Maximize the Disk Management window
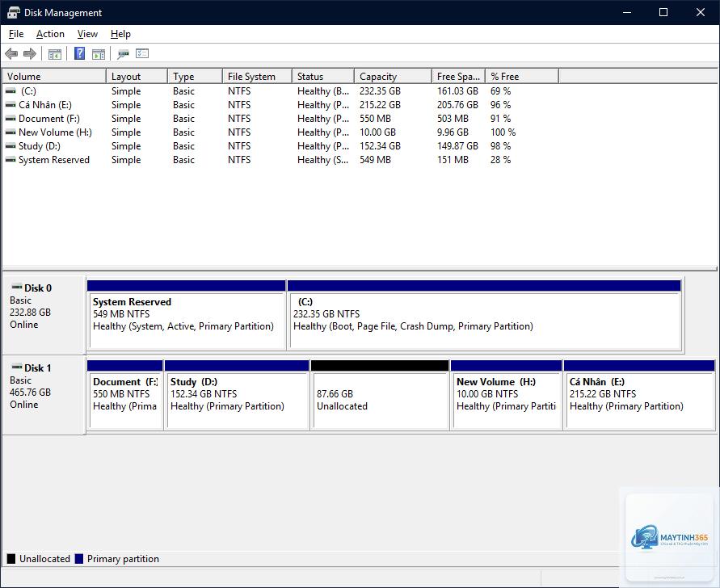 (663, 12)
